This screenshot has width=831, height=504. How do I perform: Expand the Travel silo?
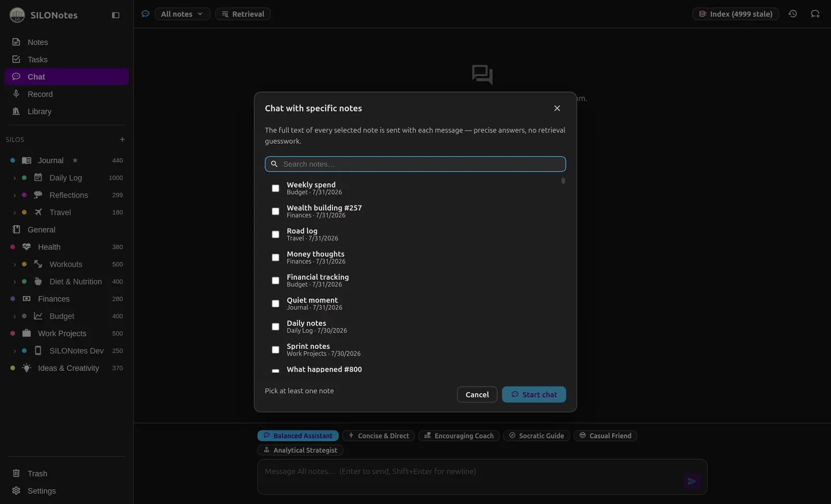(x=15, y=212)
